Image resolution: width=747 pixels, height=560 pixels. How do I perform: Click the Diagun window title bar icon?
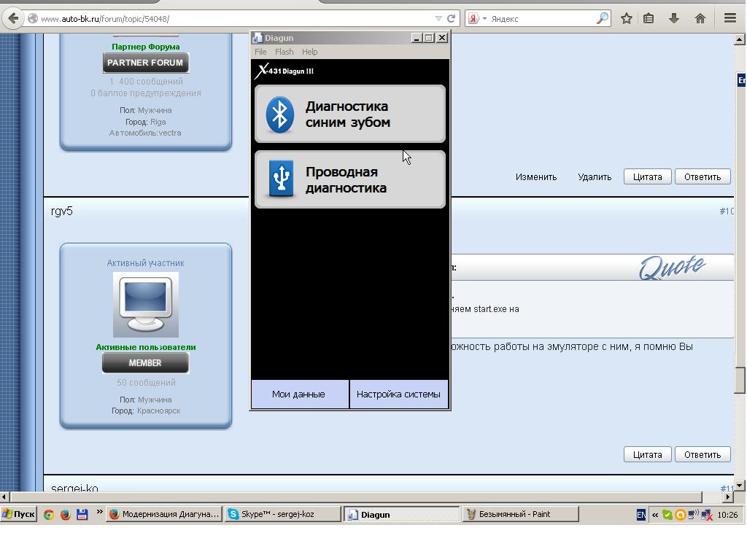(x=258, y=38)
